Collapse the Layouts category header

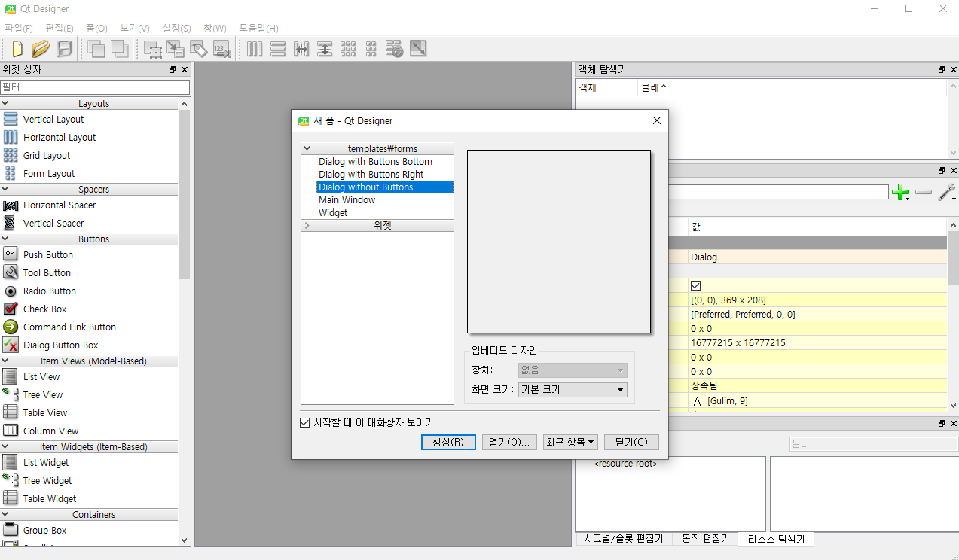[90, 104]
